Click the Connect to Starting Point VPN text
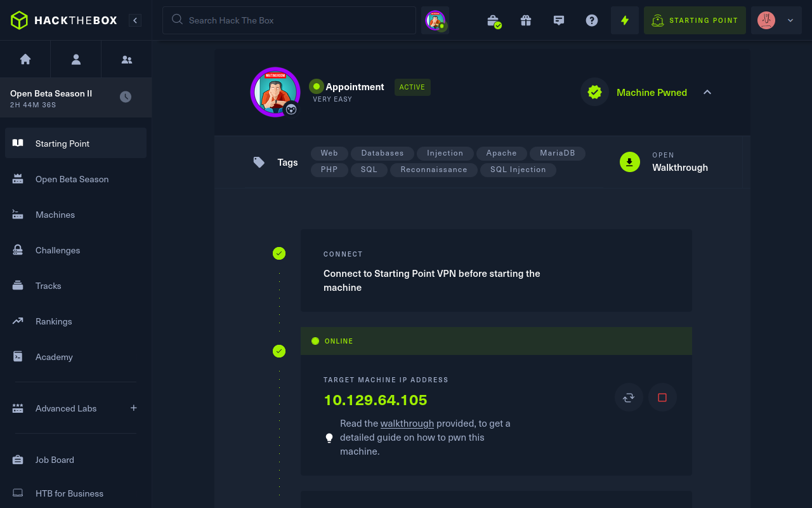Image resolution: width=812 pixels, height=508 pixels. [x=432, y=281]
